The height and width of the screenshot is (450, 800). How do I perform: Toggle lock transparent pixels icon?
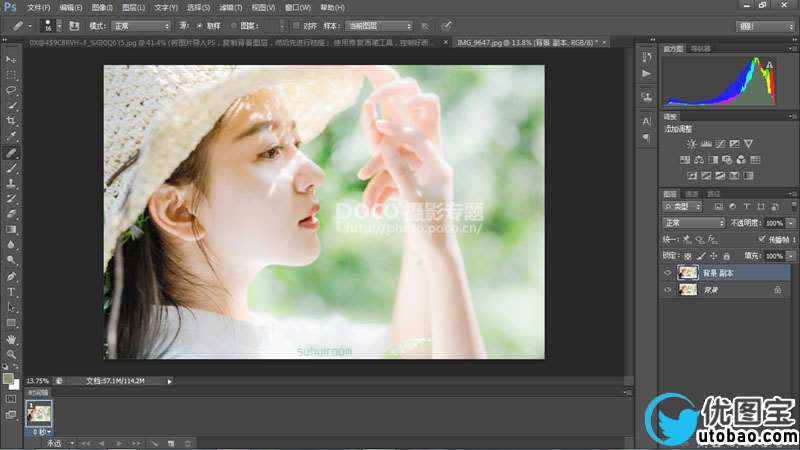tap(688, 256)
